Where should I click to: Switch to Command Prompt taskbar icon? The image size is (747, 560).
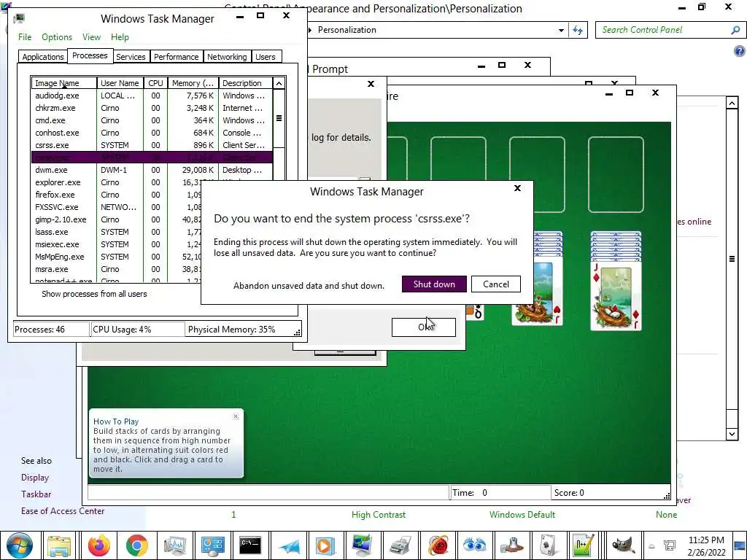[250, 545]
